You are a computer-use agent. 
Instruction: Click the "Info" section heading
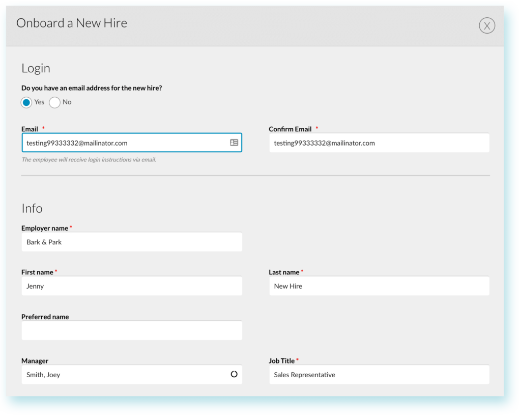[32, 208]
